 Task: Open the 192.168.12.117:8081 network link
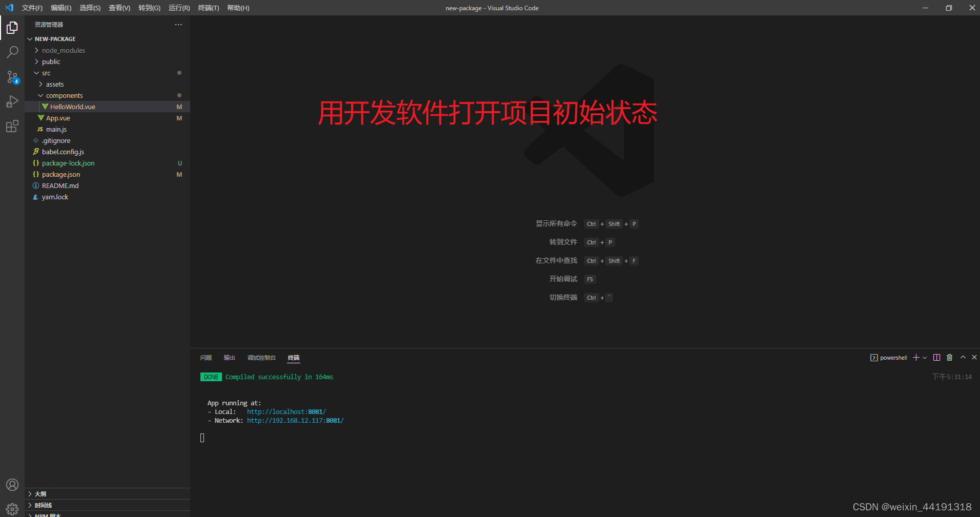(x=295, y=421)
